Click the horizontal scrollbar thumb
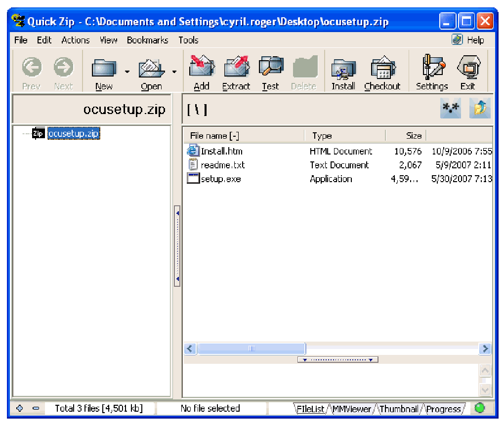The height and width of the screenshot is (425, 504). point(252,348)
